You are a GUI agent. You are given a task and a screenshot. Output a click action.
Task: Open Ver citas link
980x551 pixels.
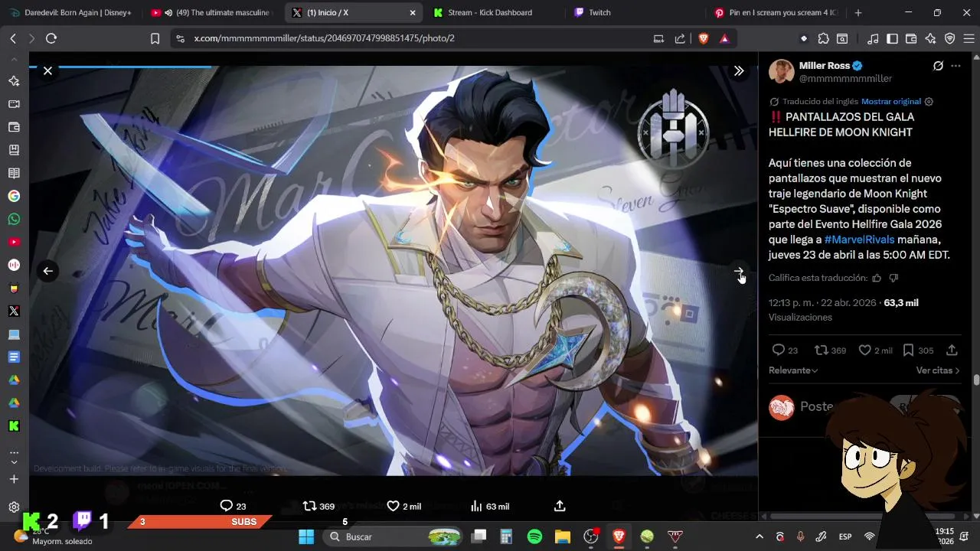[938, 370]
